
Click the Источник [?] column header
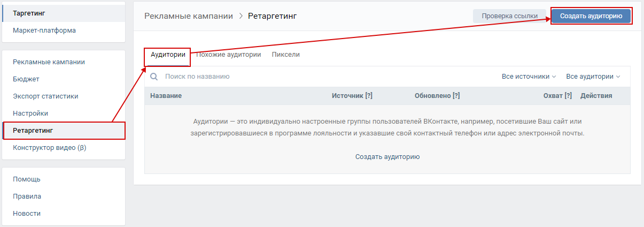352,96
